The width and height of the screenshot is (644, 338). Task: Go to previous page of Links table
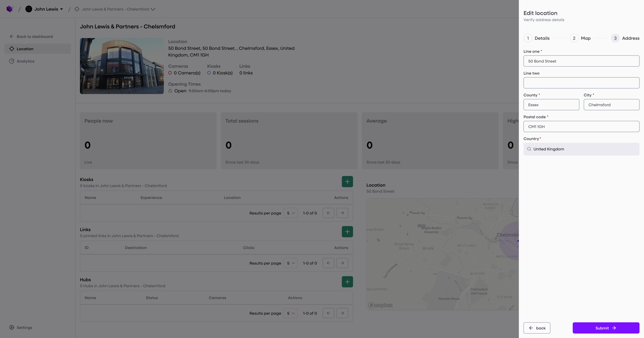click(328, 263)
